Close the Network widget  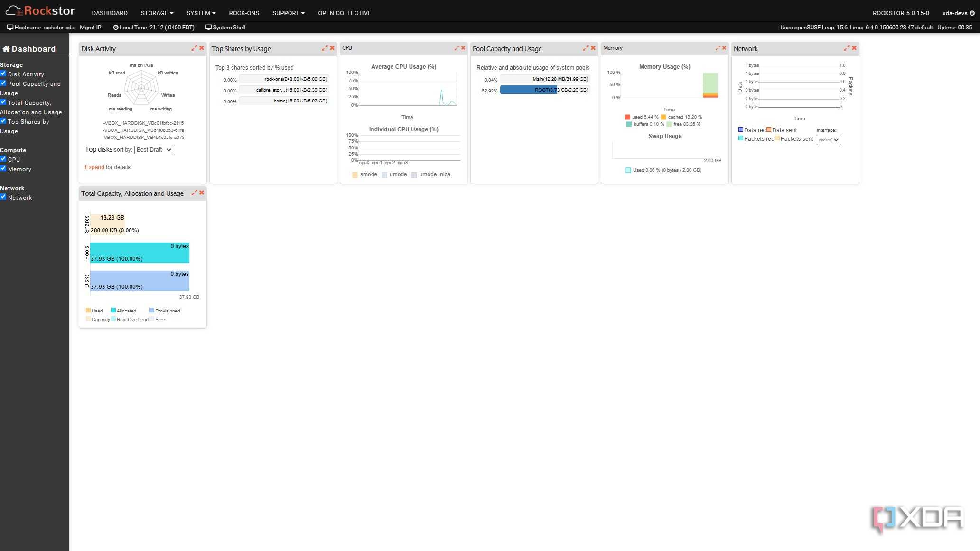pyautogui.click(x=854, y=48)
